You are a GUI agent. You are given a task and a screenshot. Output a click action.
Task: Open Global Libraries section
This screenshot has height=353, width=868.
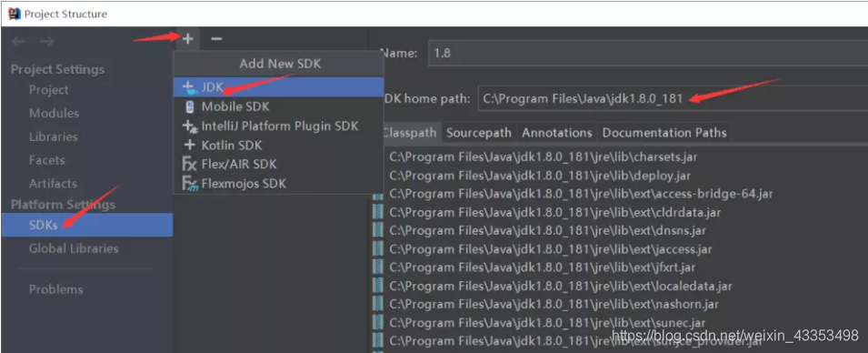click(x=74, y=248)
